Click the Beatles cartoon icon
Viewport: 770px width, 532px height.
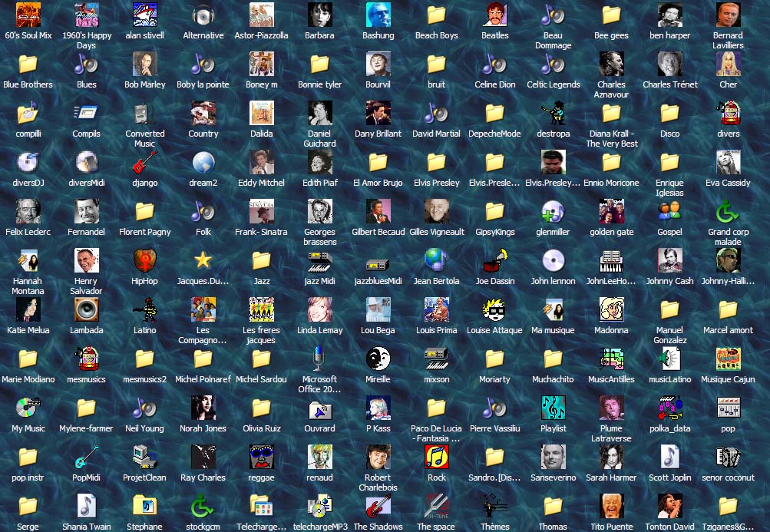click(x=495, y=15)
